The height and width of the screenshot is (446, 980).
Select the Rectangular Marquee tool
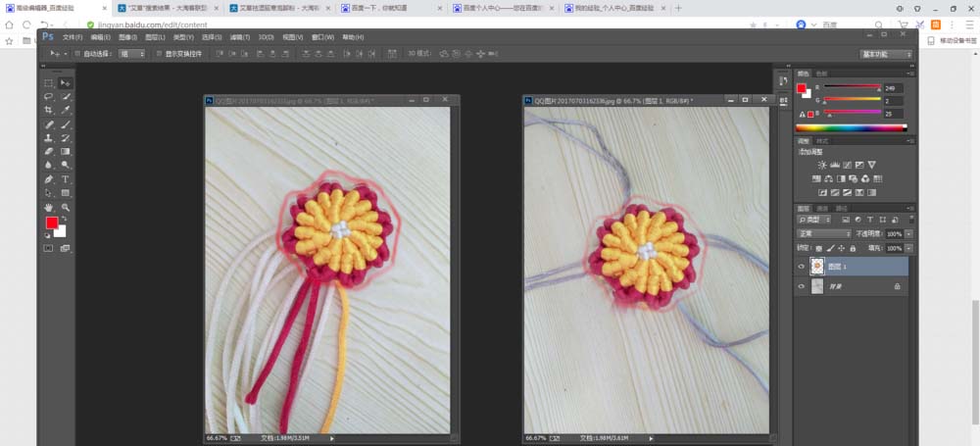(49, 83)
